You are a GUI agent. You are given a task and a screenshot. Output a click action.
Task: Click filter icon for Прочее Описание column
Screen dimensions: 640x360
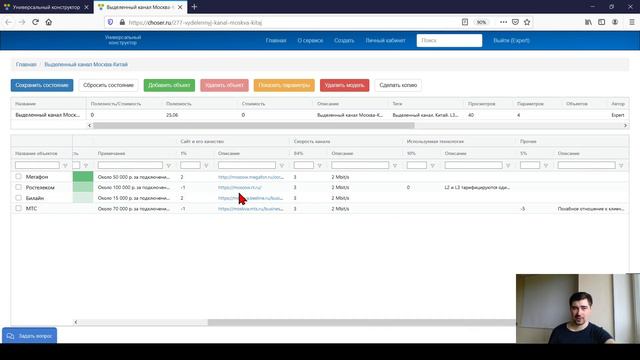tap(621, 166)
